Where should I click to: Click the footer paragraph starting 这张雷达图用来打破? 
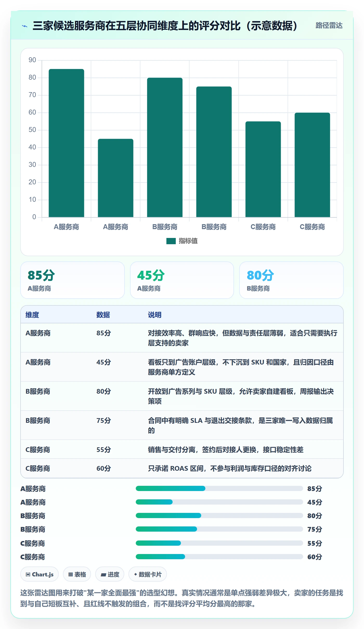[x=182, y=598]
